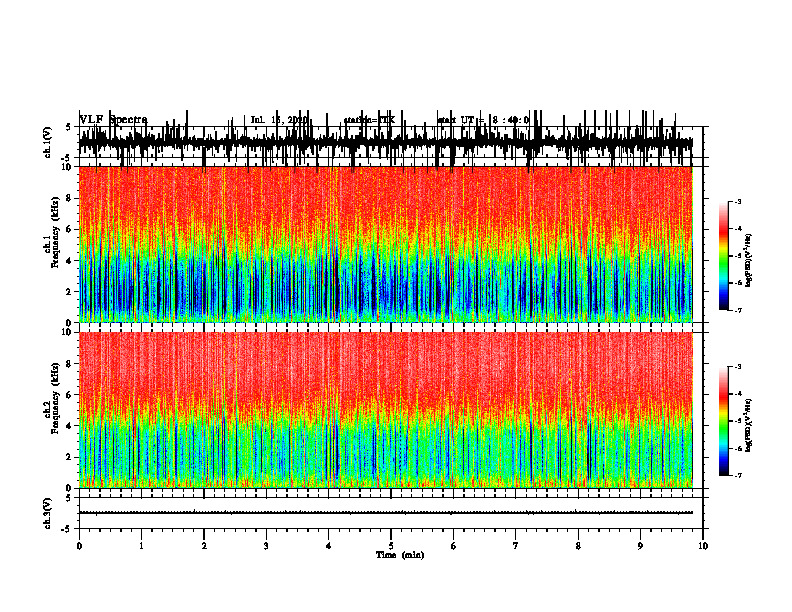
Task: Click time axis tick label '10'
Action: [x=703, y=546]
